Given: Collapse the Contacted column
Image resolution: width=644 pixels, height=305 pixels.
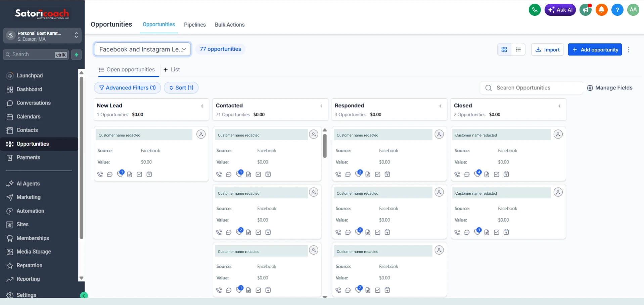Looking at the screenshot, I should [321, 106].
